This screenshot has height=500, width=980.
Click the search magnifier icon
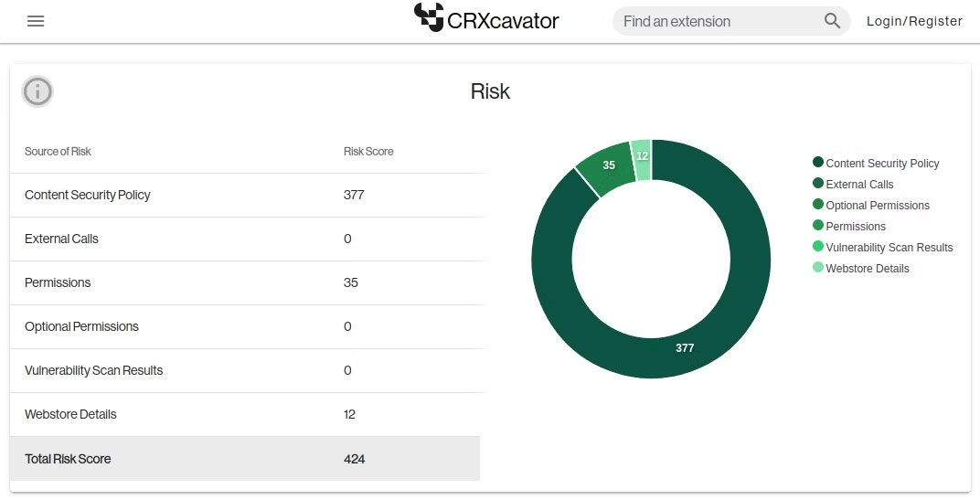point(832,21)
